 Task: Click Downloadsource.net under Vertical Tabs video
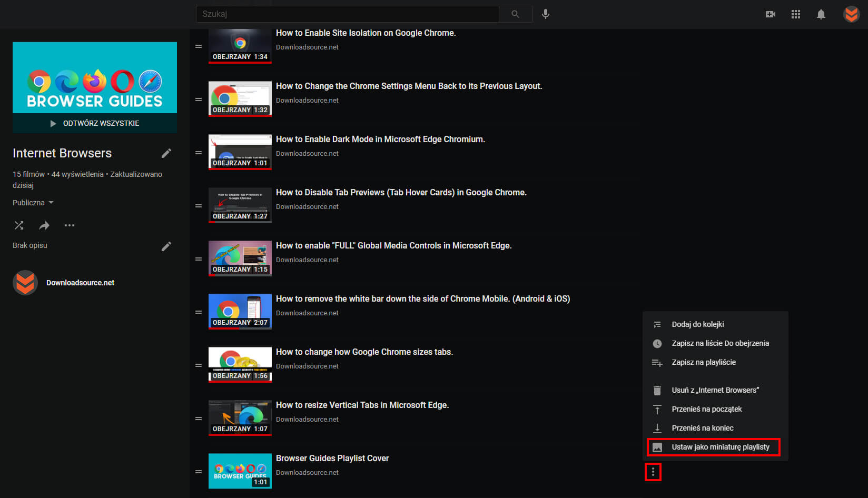307,419
